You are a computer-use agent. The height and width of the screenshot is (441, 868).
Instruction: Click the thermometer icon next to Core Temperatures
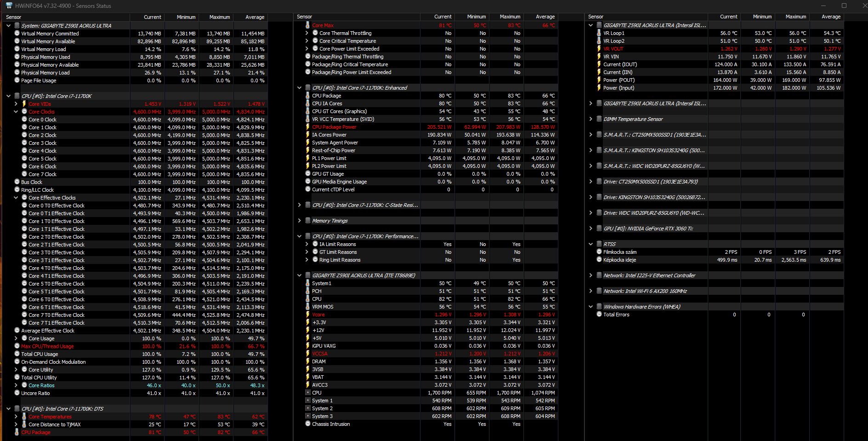pyautogui.click(x=24, y=417)
